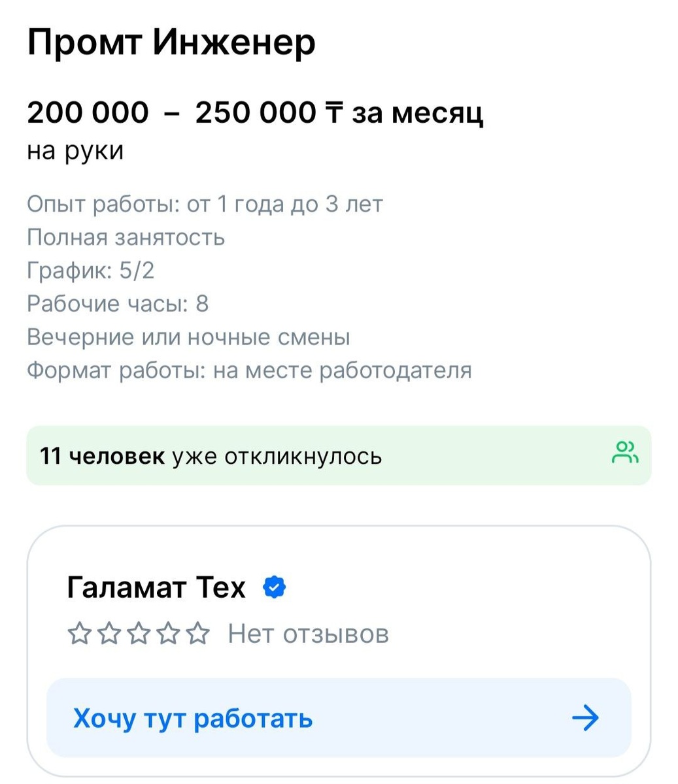The width and height of the screenshot is (678, 784).
Task: Open the Галамат Tex company name
Action: [156, 587]
